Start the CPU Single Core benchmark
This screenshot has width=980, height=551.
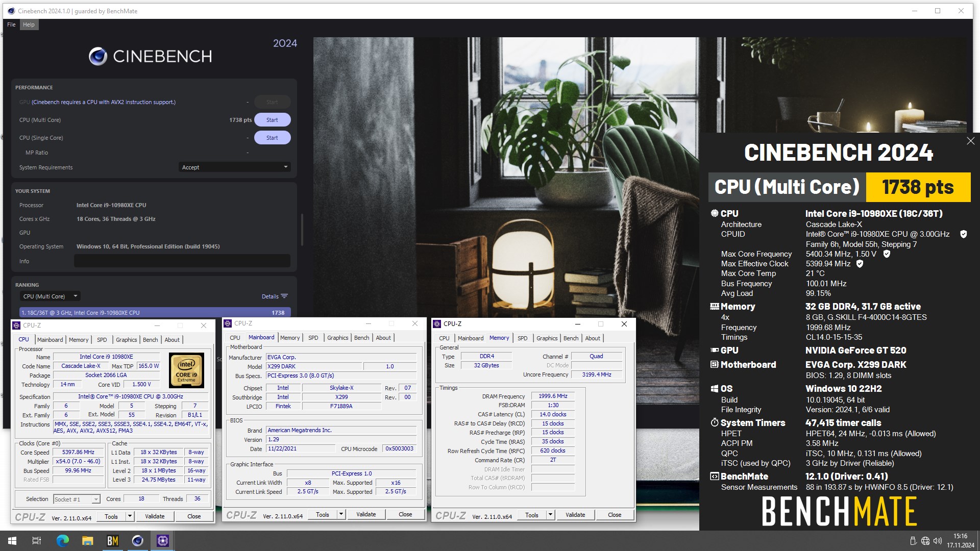(x=272, y=138)
